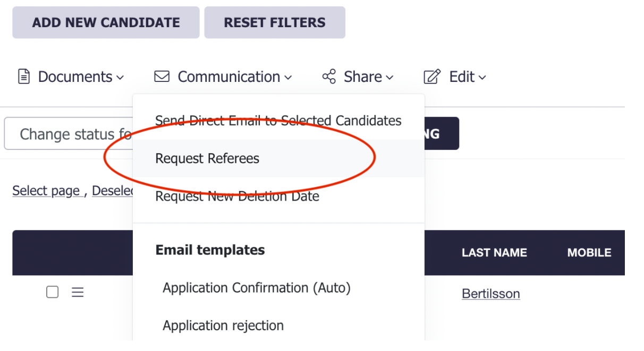Select Request Referees menu item

278,158
